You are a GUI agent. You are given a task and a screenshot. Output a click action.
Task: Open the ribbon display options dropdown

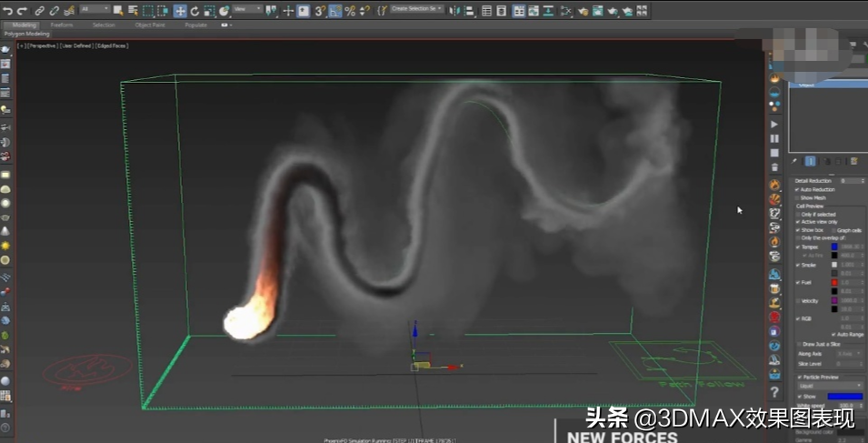click(x=226, y=25)
